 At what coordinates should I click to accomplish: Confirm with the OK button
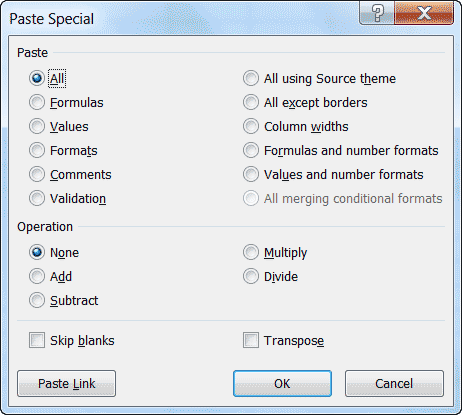(x=282, y=383)
